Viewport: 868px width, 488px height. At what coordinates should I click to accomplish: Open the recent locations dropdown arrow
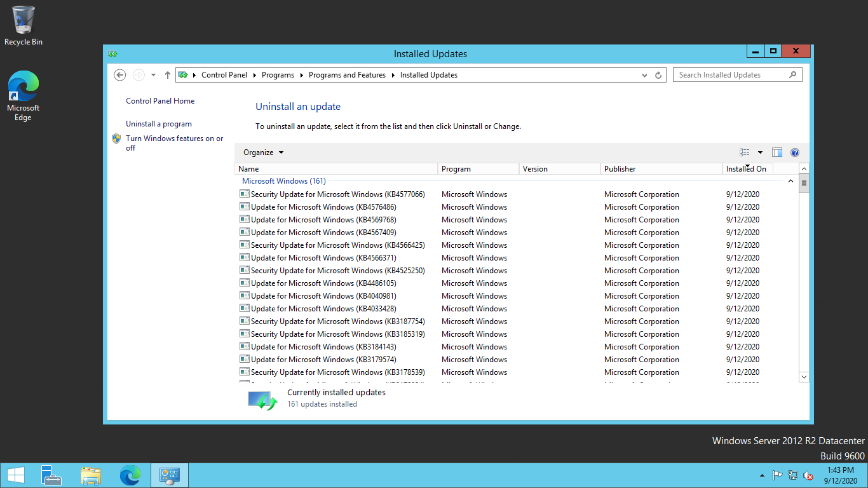pyautogui.click(x=153, y=75)
